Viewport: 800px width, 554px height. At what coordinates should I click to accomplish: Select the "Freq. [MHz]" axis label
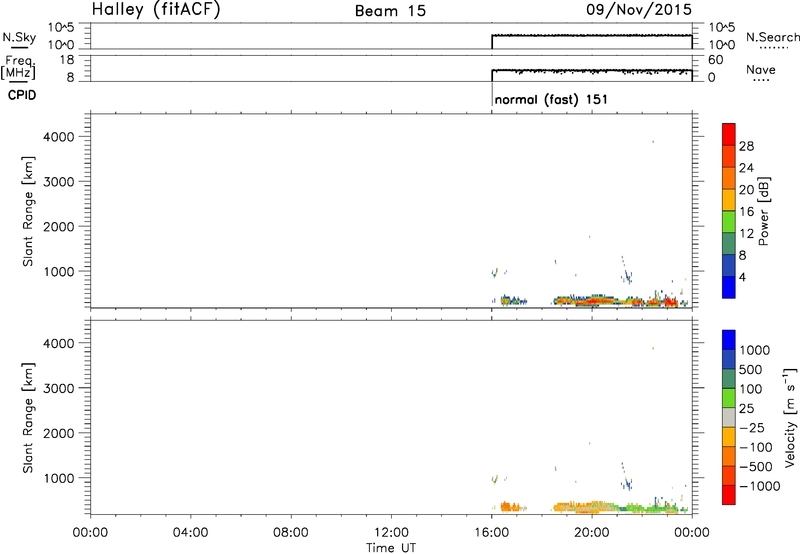pyautogui.click(x=19, y=67)
